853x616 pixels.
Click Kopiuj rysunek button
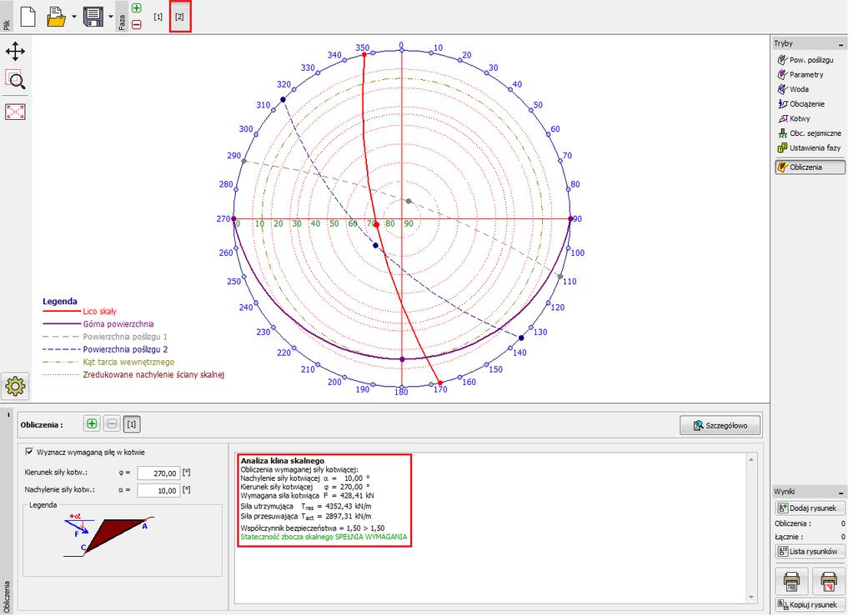[810, 604]
